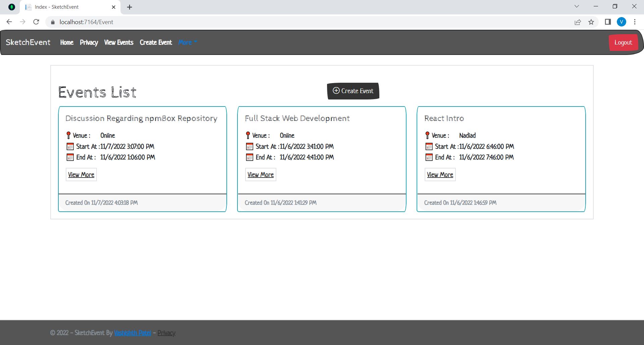Open Privacy from the navbar

click(x=89, y=43)
